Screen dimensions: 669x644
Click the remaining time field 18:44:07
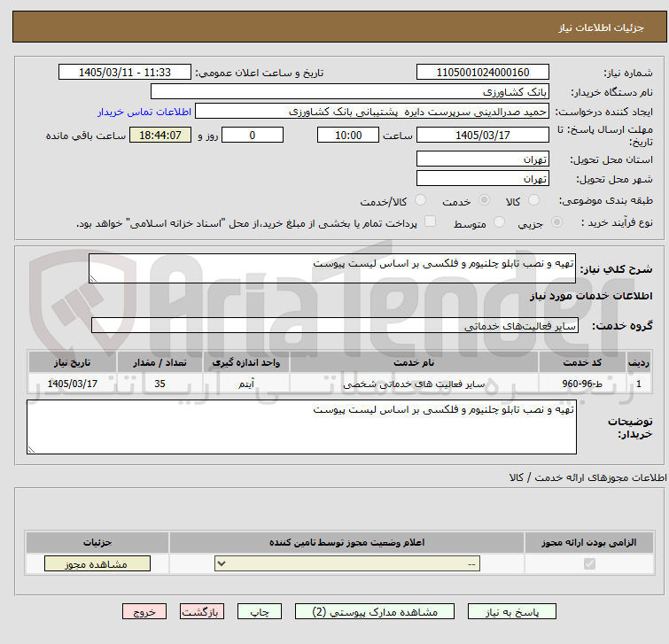160,136
